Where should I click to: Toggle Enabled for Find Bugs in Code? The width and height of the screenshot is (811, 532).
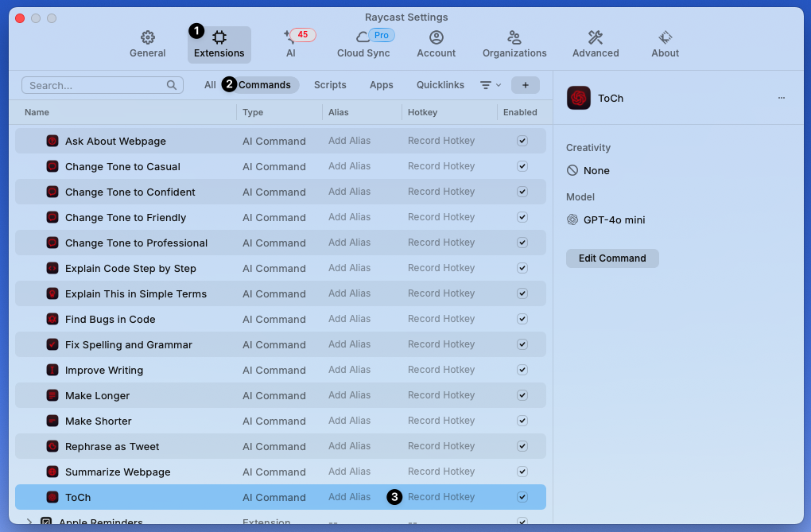tap(522, 319)
